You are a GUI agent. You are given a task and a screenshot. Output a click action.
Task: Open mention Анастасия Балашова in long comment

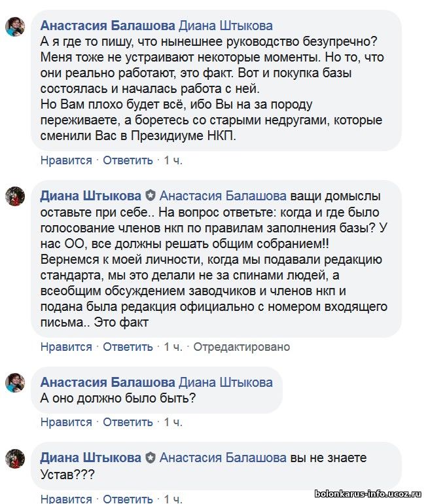pos(223,196)
